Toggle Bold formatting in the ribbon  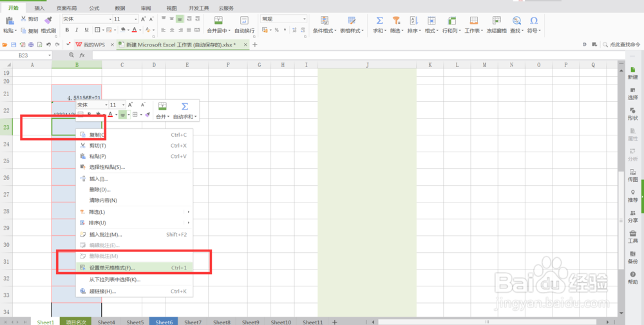66,30
